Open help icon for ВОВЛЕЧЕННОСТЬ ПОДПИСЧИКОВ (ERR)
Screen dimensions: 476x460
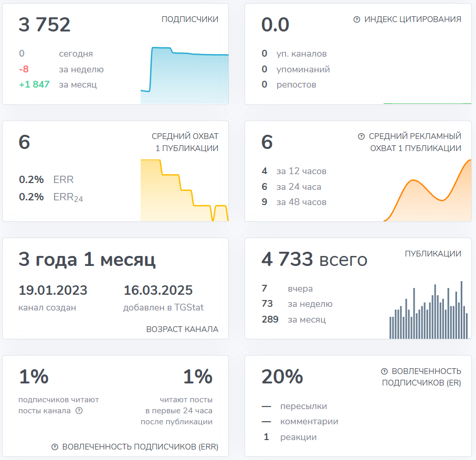pyautogui.click(x=55, y=447)
